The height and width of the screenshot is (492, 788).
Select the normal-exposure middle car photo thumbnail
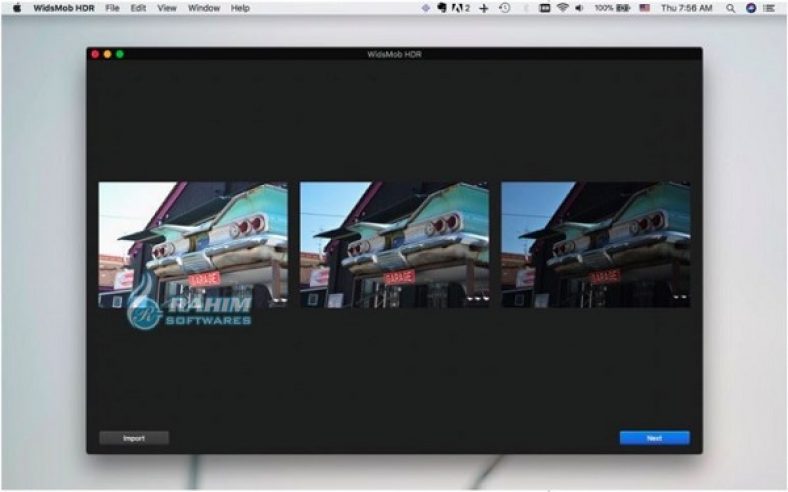click(x=395, y=245)
